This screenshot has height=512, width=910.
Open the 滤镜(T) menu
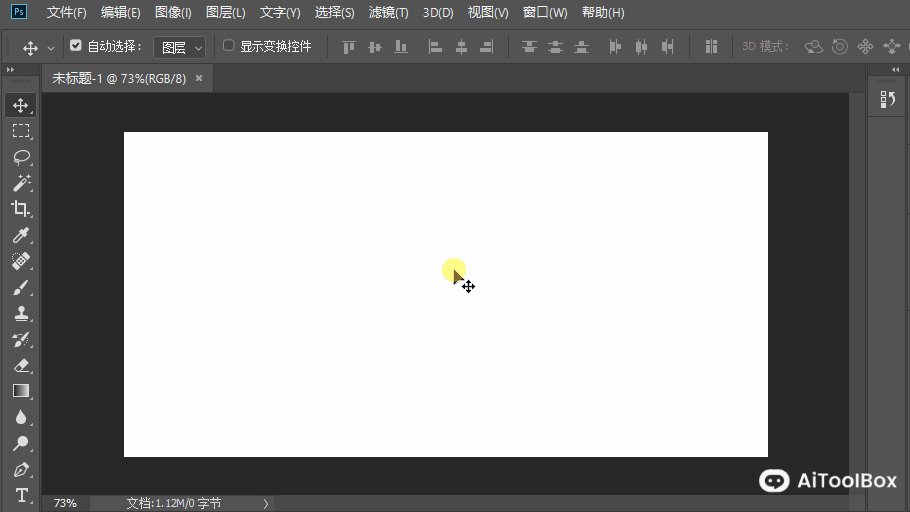[388, 12]
